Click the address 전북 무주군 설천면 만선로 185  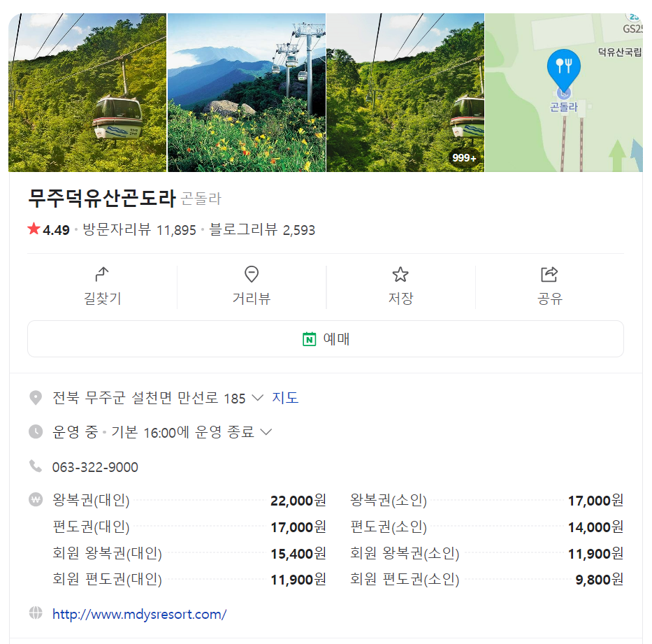(x=149, y=398)
